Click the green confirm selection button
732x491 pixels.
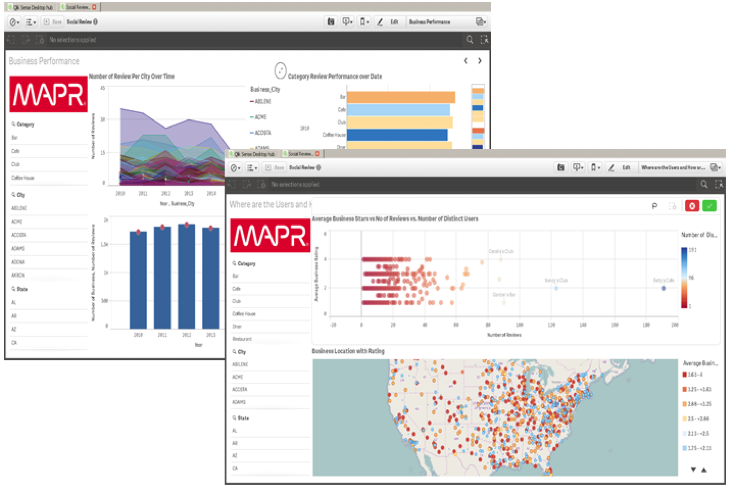point(710,205)
